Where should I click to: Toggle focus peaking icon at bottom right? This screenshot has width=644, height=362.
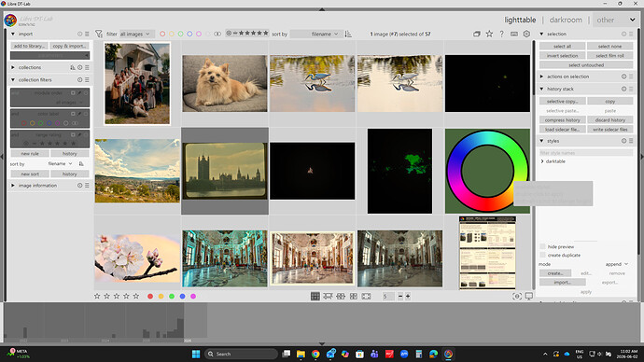point(517,296)
